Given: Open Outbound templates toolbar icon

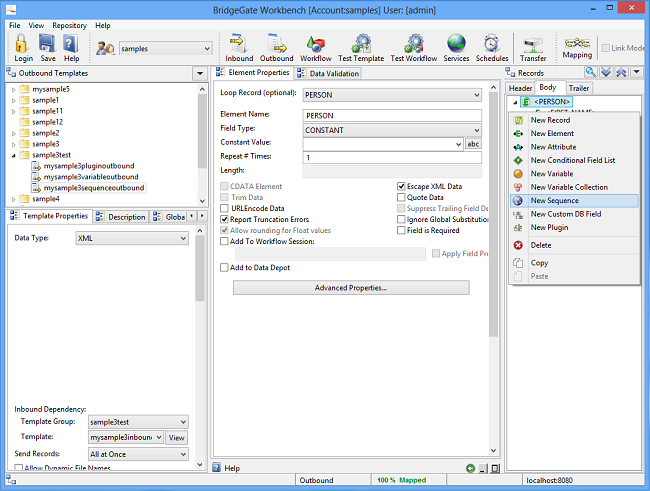Looking at the screenshot, I should [x=276, y=43].
